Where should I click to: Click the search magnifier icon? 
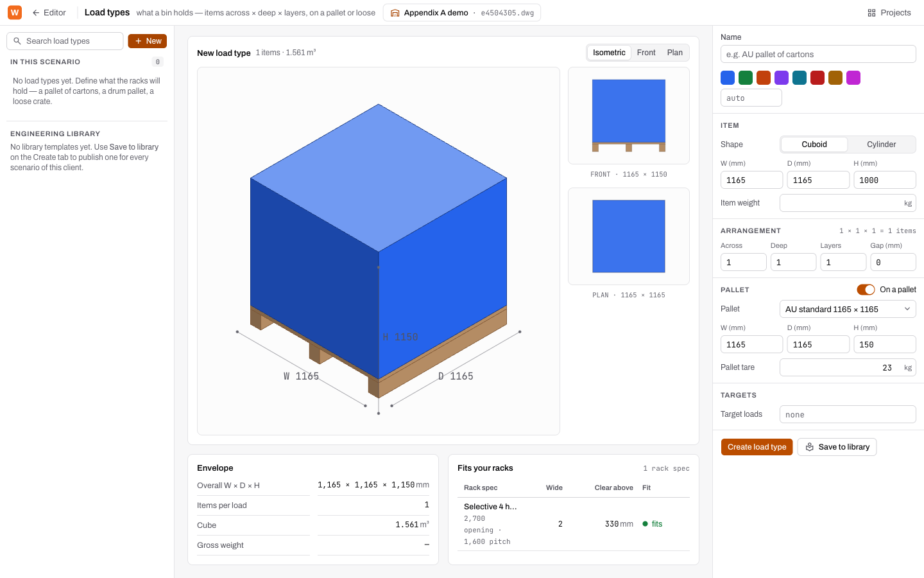[x=17, y=41]
